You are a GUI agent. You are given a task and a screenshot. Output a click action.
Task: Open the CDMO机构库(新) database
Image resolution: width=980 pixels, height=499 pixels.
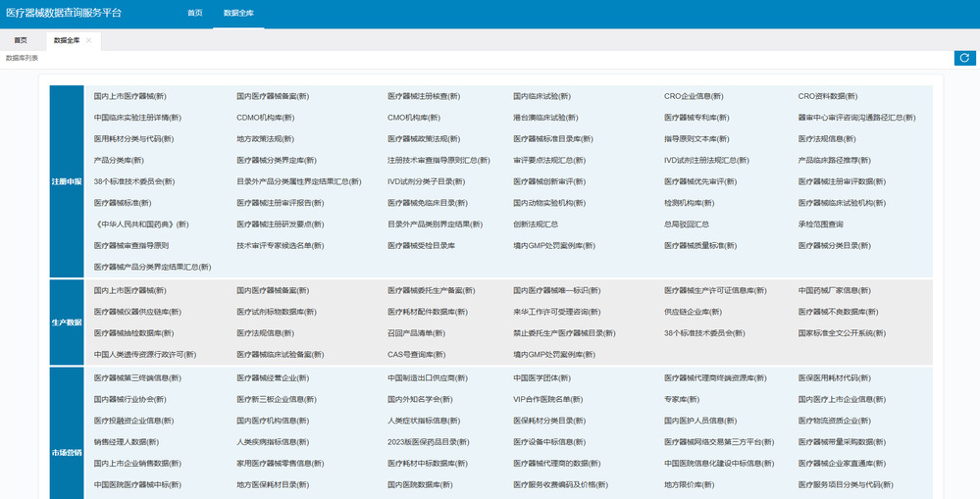(x=266, y=118)
